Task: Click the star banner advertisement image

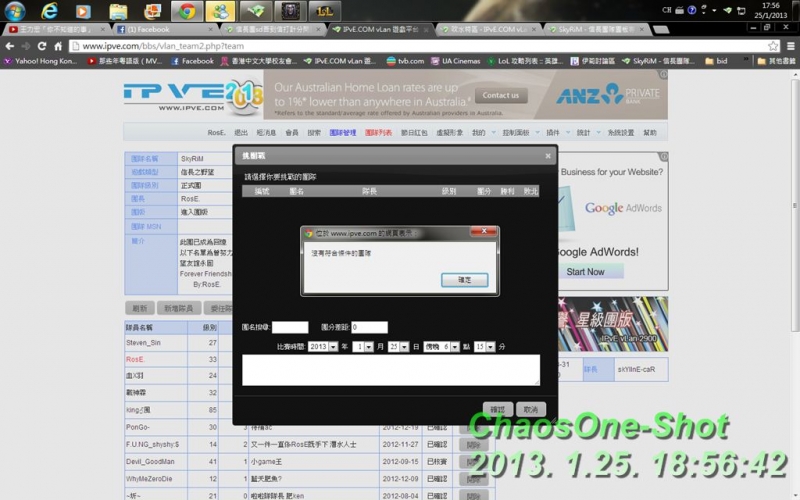Action: click(x=612, y=324)
